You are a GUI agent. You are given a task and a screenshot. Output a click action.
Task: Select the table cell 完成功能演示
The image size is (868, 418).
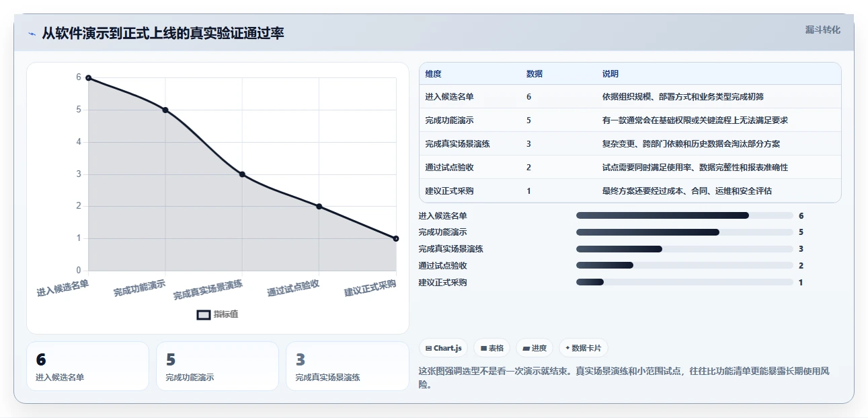tap(450, 120)
